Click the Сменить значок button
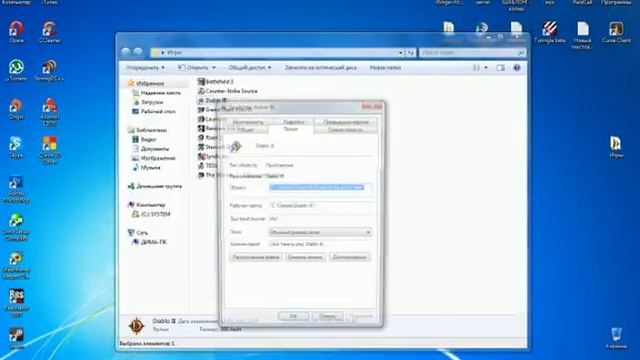640x360 pixels. pos(305,258)
